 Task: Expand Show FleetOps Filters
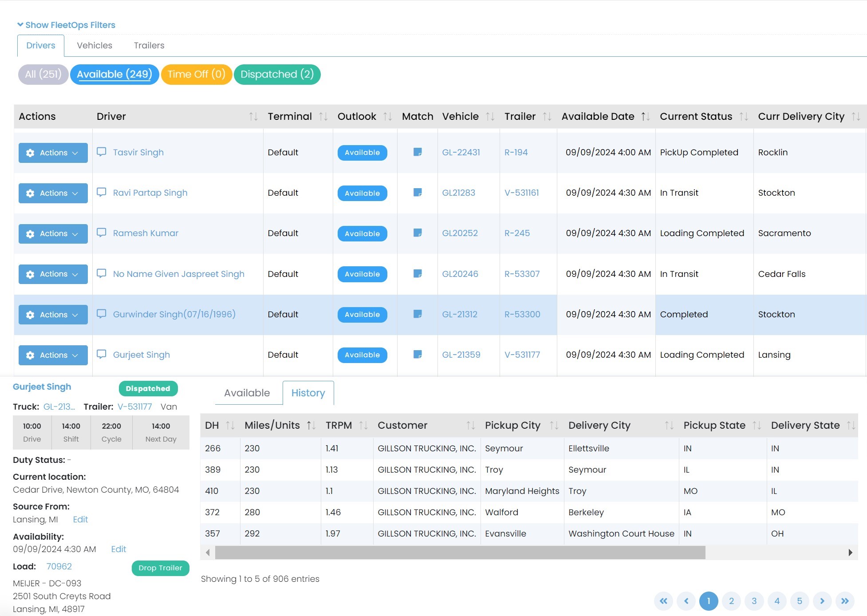tap(66, 25)
